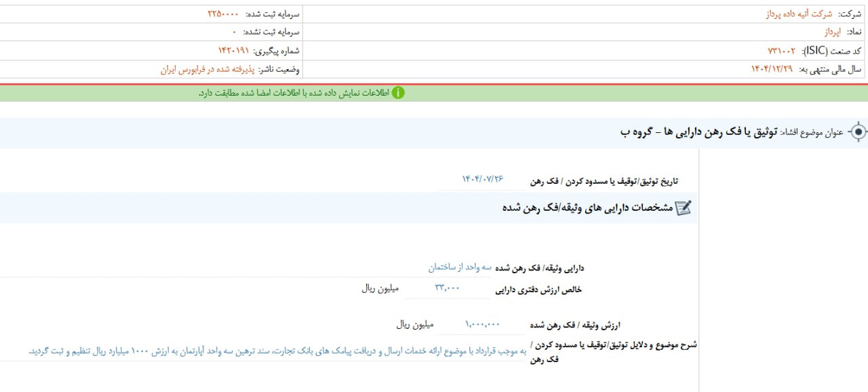Select the registered capital value 2250000
Screen dimensions: 868x392
coord(223,14)
